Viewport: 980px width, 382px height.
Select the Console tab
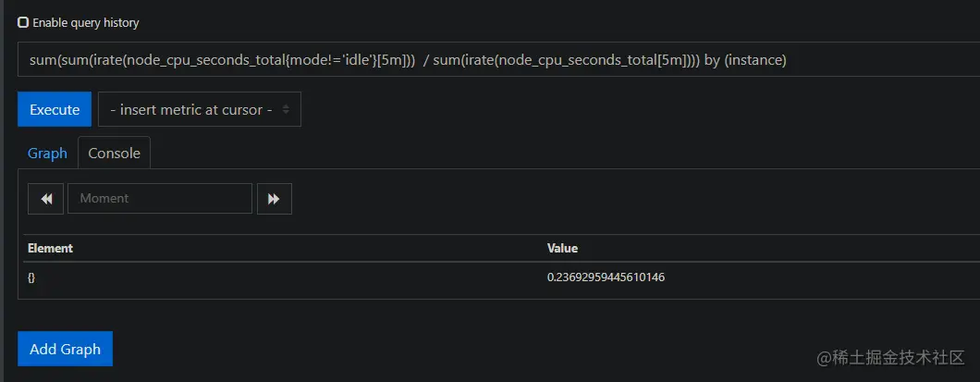point(114,154)
